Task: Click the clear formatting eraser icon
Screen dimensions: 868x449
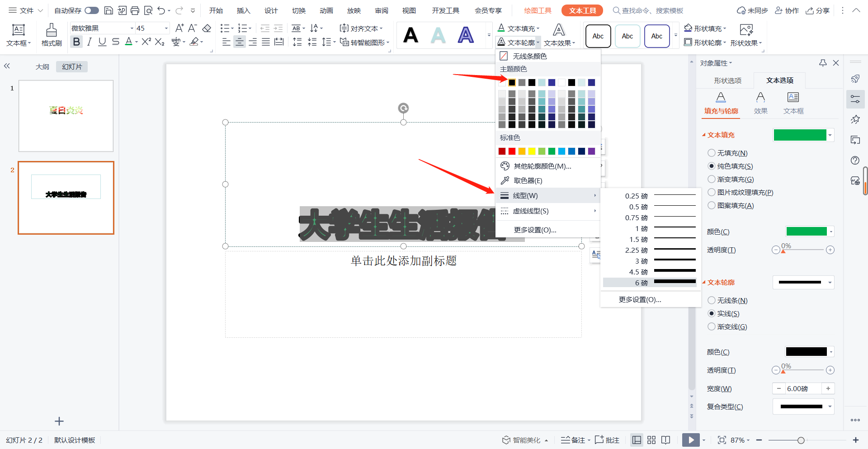Action: click(207, 28)
